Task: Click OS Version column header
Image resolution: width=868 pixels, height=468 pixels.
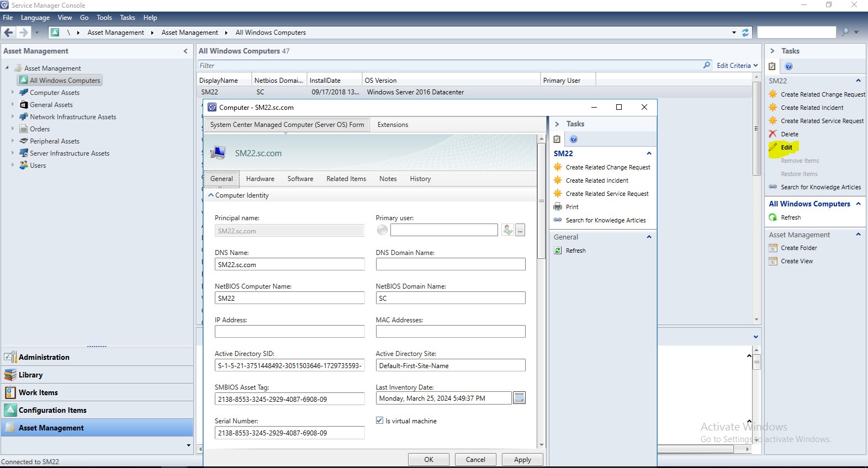Action: [451, 80]
